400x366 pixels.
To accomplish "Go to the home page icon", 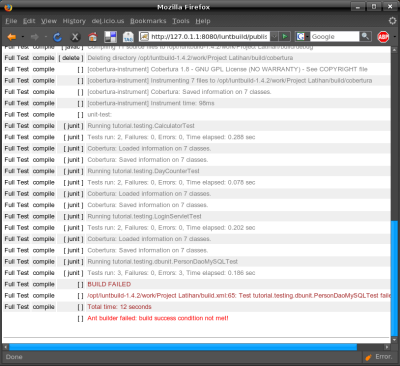I will click(x=93, y=37).
